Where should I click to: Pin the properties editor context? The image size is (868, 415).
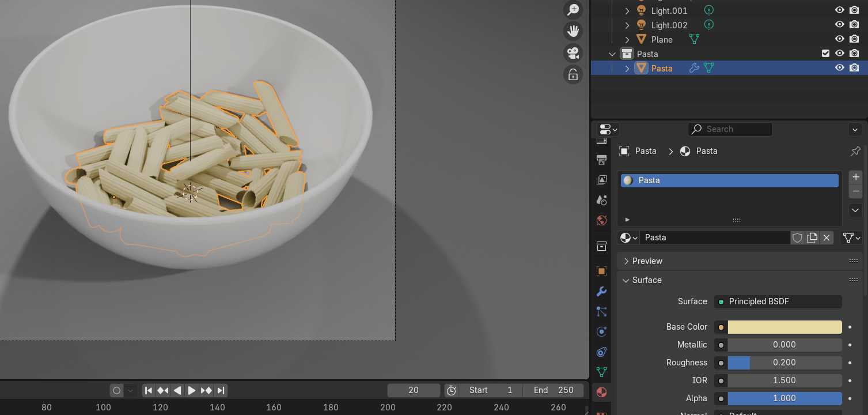pos(855,151)
